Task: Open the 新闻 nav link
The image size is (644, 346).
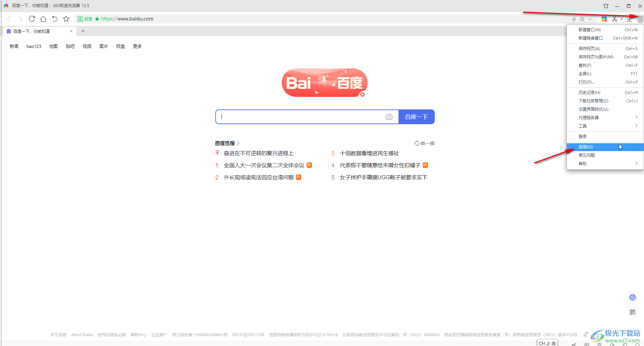Action: pos(14,46)
